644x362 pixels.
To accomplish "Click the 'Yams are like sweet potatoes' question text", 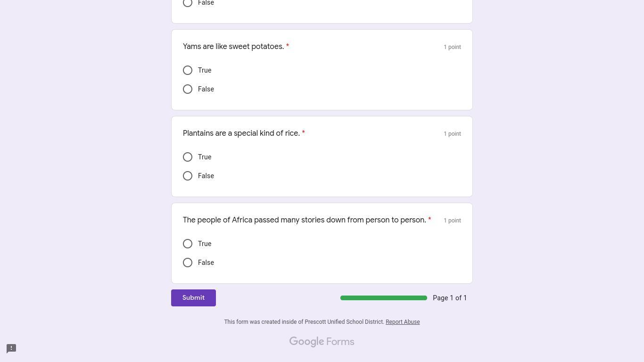I will (x=233, y=47).
